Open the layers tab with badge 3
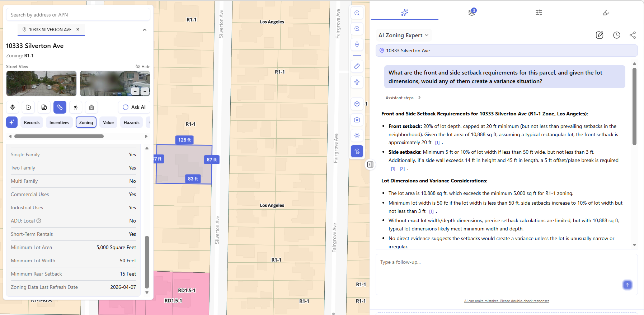644x315 pixels. (472, 13)
